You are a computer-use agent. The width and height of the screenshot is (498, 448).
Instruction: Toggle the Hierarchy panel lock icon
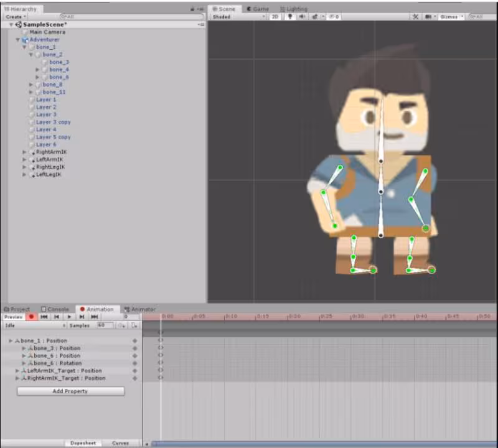tap(192, 9)
